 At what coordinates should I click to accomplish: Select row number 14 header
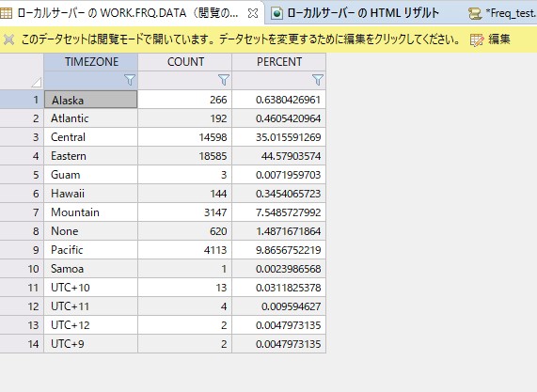[22, 344]
